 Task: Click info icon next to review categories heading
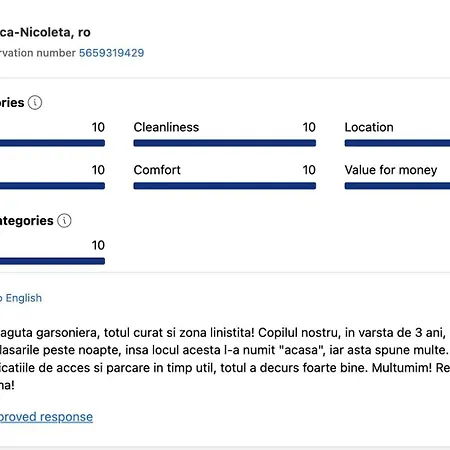(x=35, y=102)
